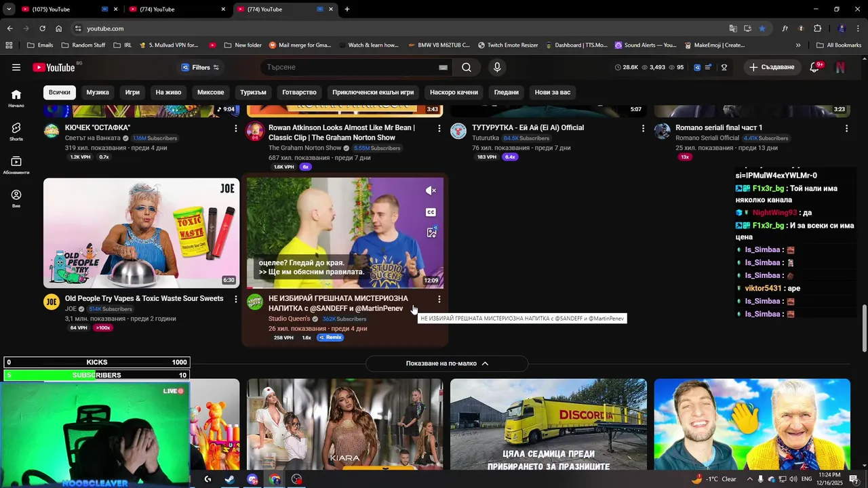
Task: Click the trophy icon in extension stats bar
Action: tap(724, 67)
